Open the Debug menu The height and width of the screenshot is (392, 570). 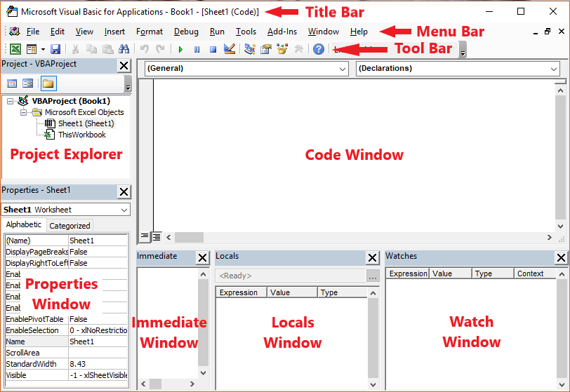(x=186, y=32)
